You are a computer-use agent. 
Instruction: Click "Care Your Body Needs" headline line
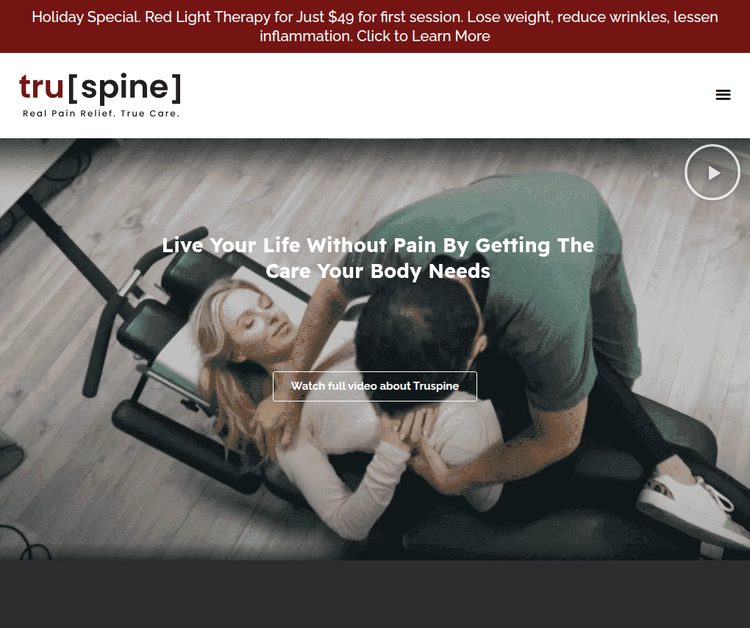[x=378, y=271]
